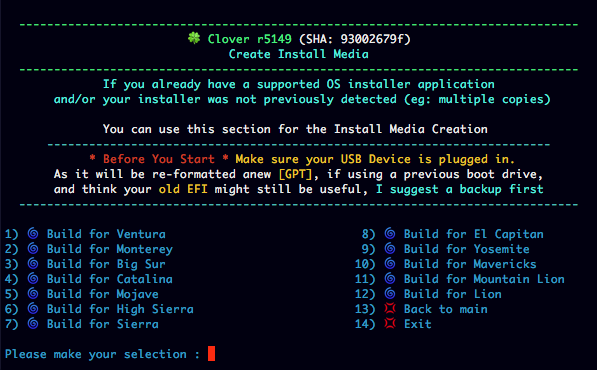Choose the Build for Sierra option text
597x370 pixels.
103,324
